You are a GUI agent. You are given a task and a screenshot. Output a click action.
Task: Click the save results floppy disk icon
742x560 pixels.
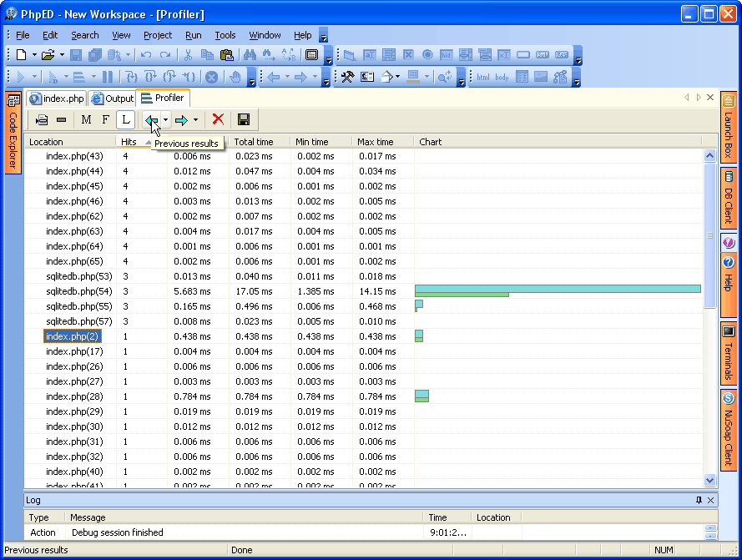(244, 120)
